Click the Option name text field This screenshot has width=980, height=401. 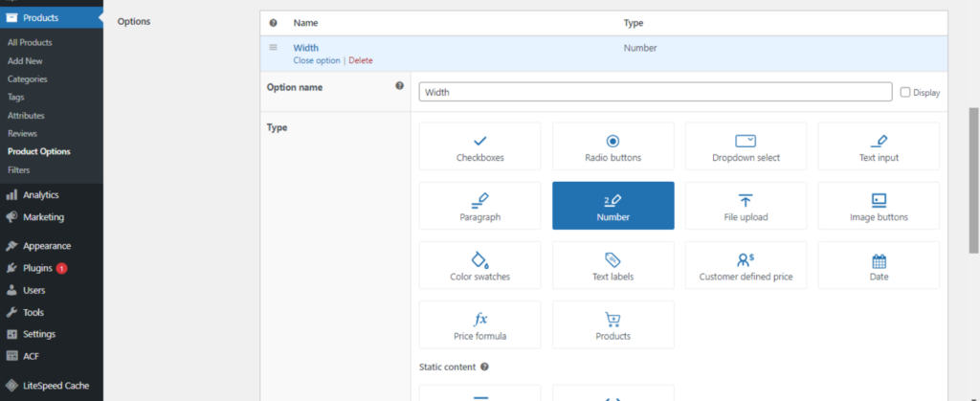(656, 93)
